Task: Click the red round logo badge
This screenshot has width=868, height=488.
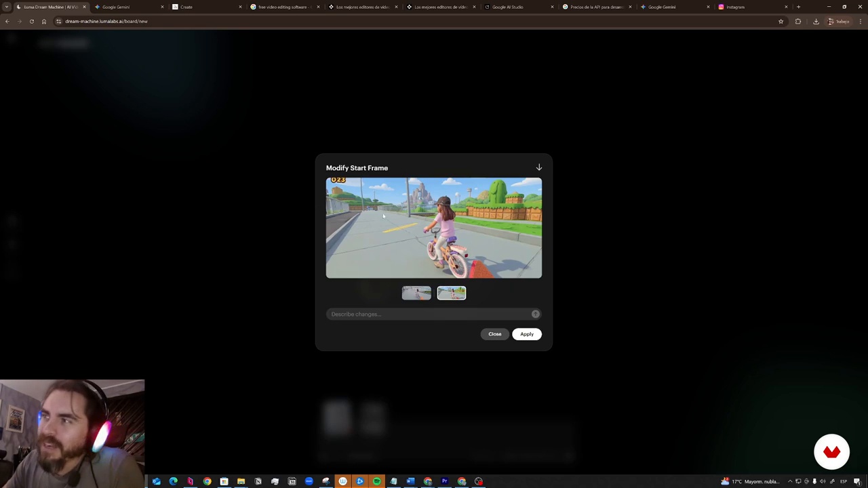Action: [831, 451]
